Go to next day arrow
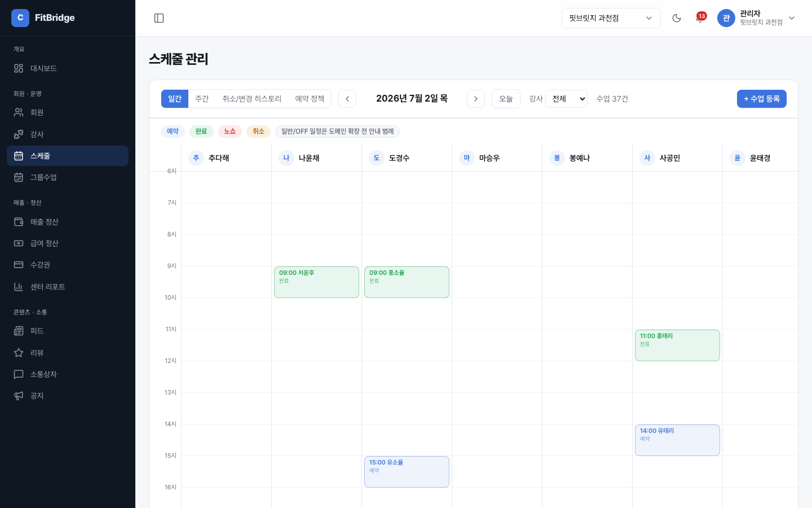Image resolution: width=812 pixels, height=508 pixels. coord(476,99)
